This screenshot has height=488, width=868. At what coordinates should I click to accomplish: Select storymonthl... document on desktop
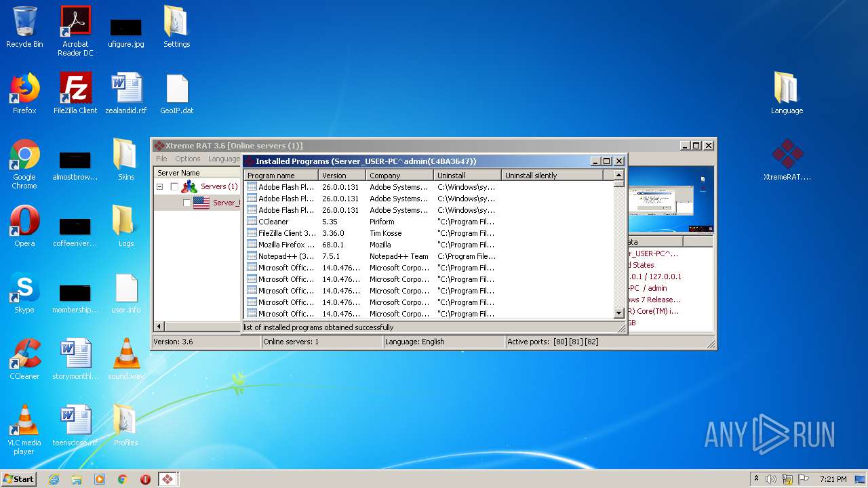75,359
